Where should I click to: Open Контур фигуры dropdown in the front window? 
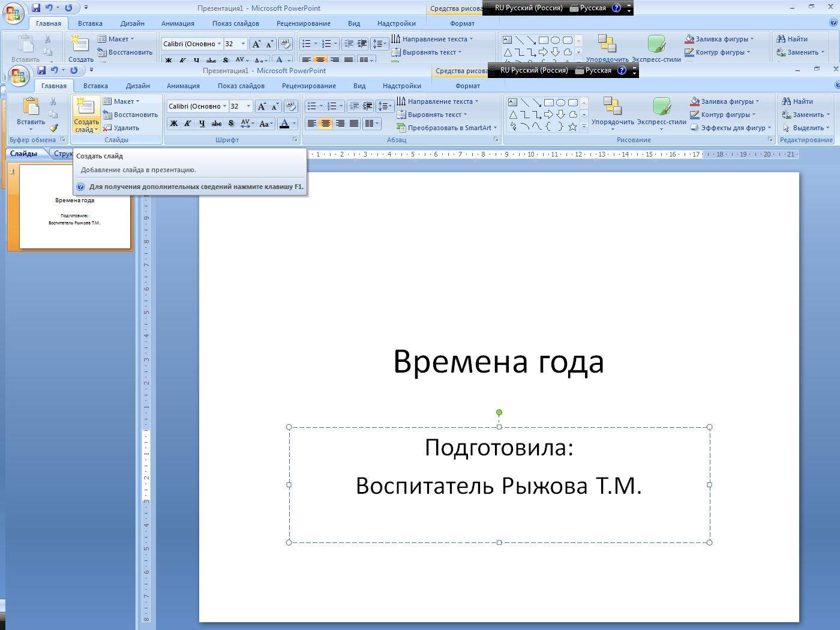point(722,115)
